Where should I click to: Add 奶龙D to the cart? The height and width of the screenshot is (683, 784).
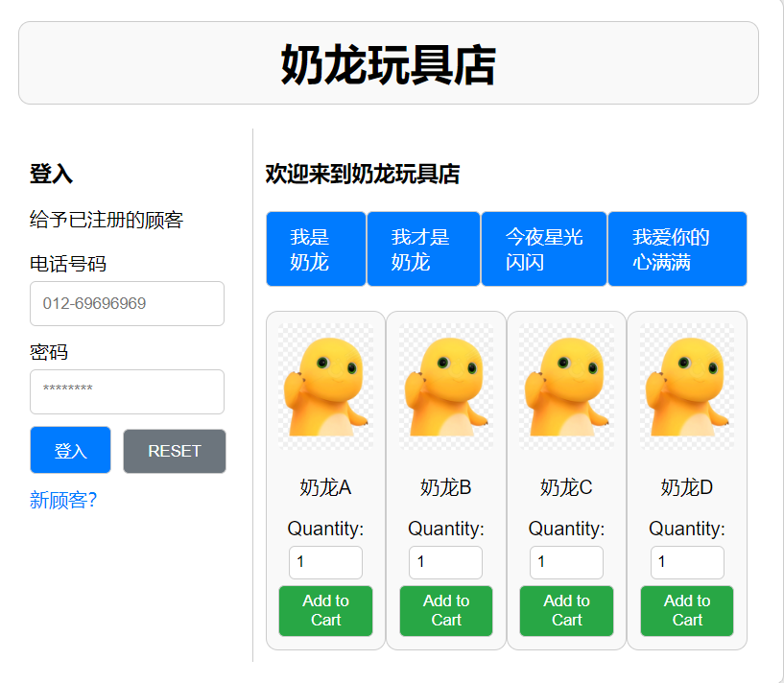point(687,611)
